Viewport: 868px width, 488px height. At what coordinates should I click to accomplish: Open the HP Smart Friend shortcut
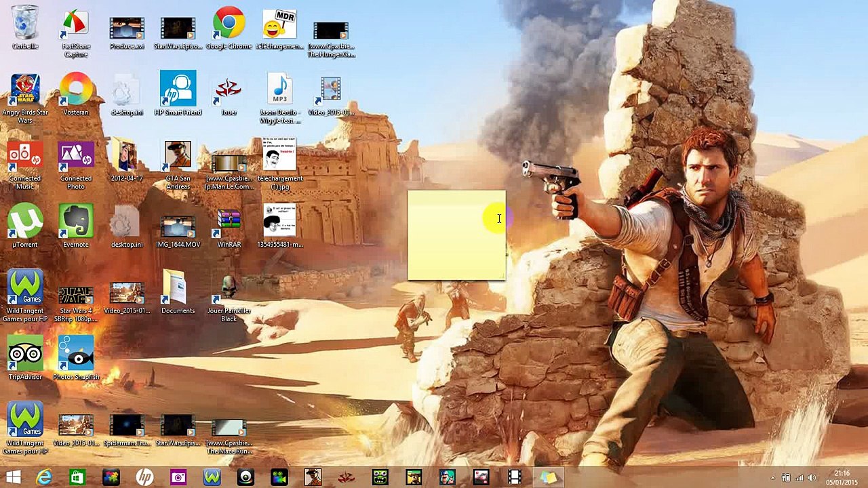[178, 94]
